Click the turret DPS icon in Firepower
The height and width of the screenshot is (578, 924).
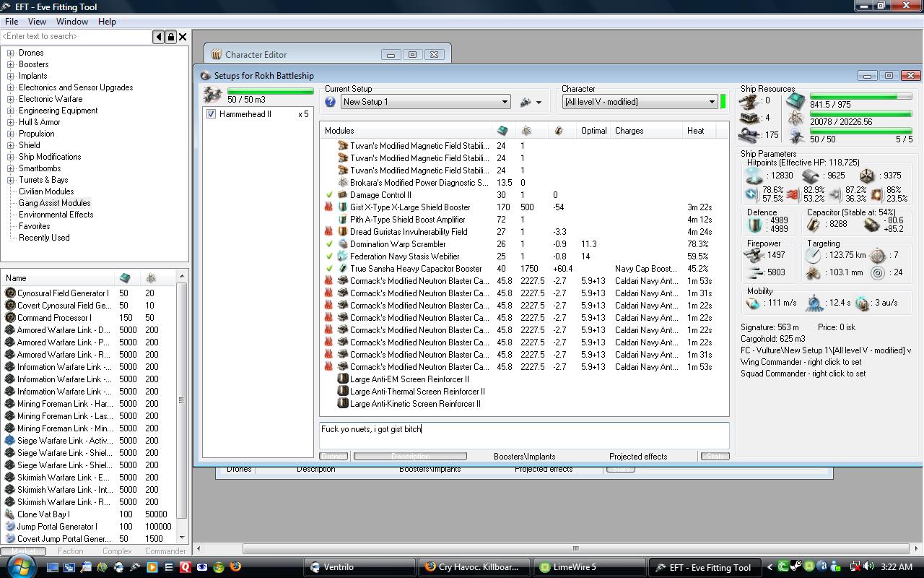(754, 255)
